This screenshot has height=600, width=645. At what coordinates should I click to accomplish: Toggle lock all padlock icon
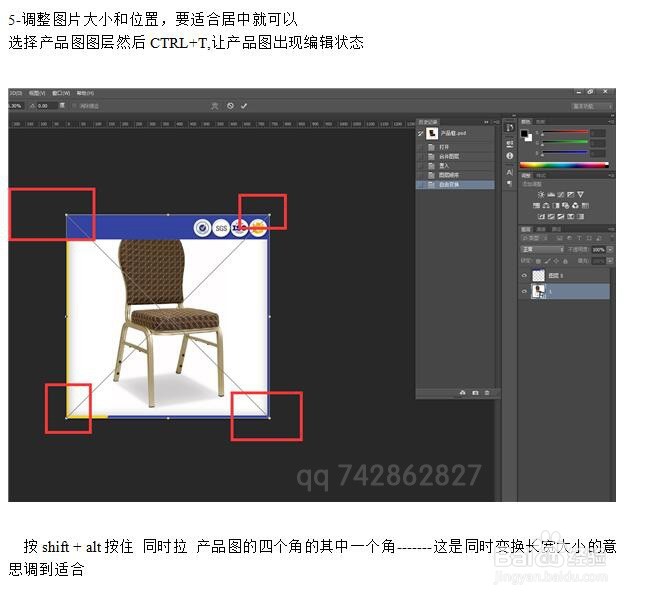tap(565, 261)
